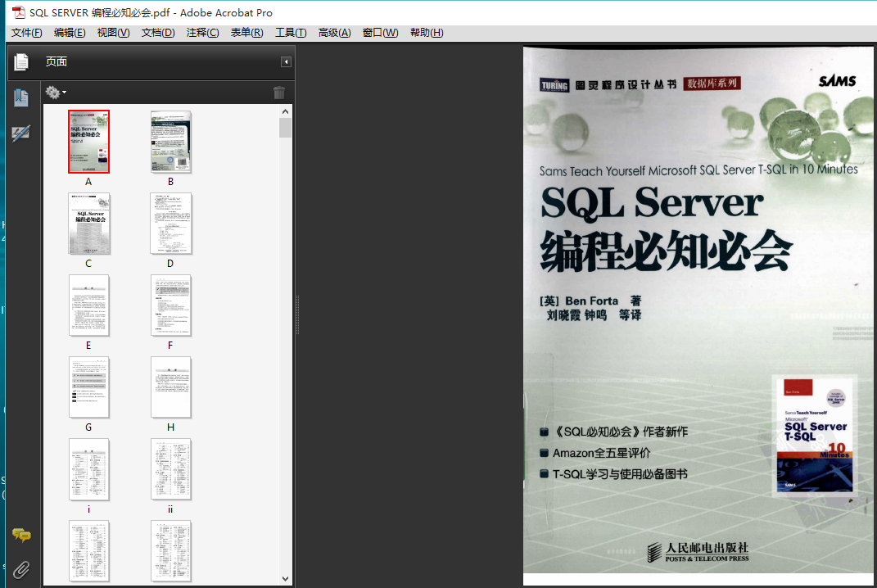877x588 pixels.
Task: Click the trash icon to delete pages
Action: 279,93
